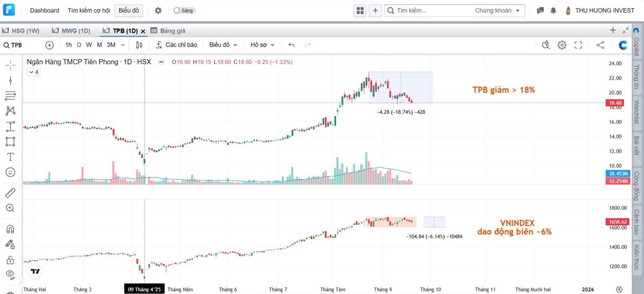Expand the indicator legend showing 4
This screenshot has width=644, height=294.
pyautogui.click(x=33, y=71)
